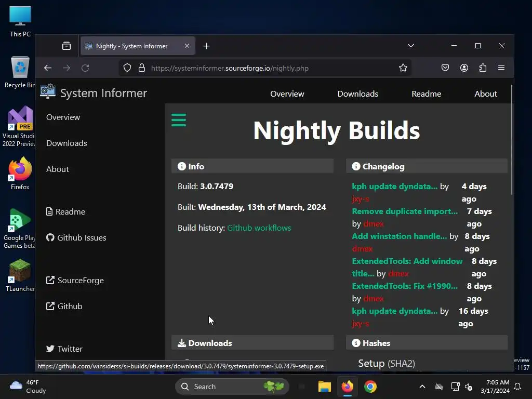Open Readme in the left sidebar

[66, 212]
